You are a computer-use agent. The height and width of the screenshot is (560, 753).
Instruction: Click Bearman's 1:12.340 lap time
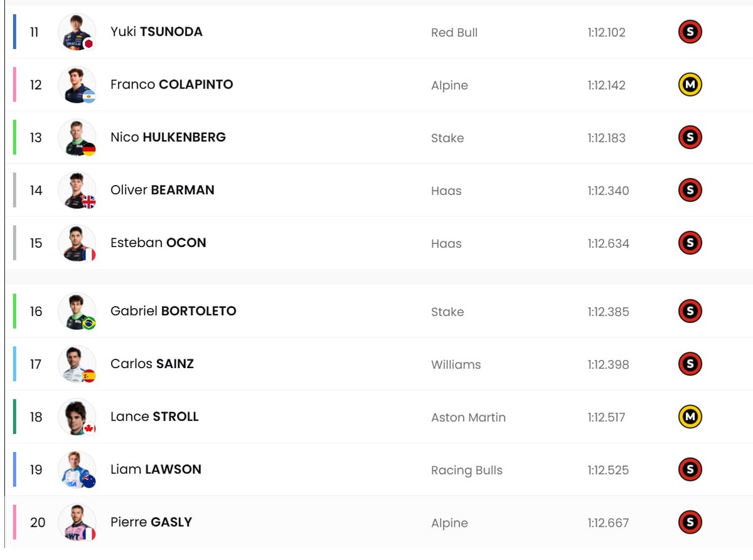[608, 191]
